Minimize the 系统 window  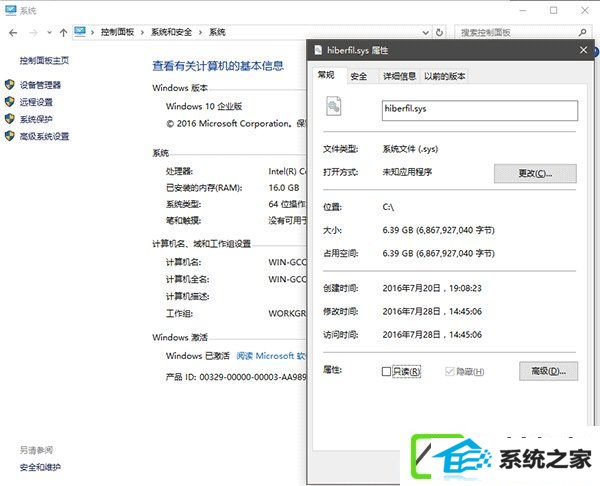coord(523,10)
